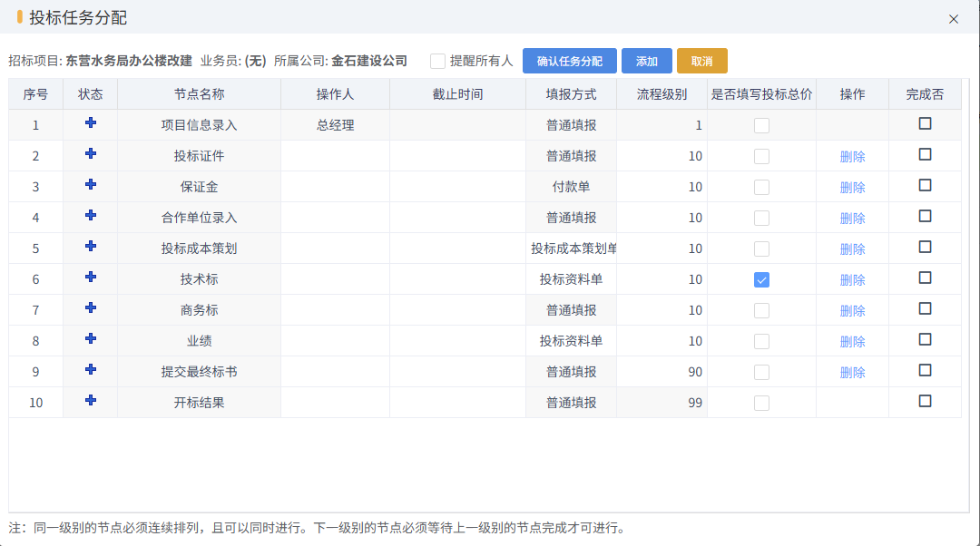
Task: Click 删除 on the 保证金 row
Action: click(x=852, y=187)
